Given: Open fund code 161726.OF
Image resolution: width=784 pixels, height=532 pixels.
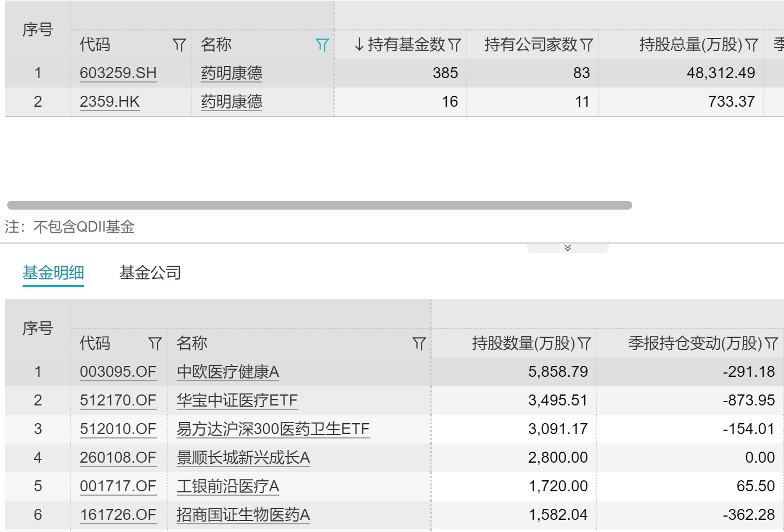Looking at the screenshot, I should coord(118,515).
